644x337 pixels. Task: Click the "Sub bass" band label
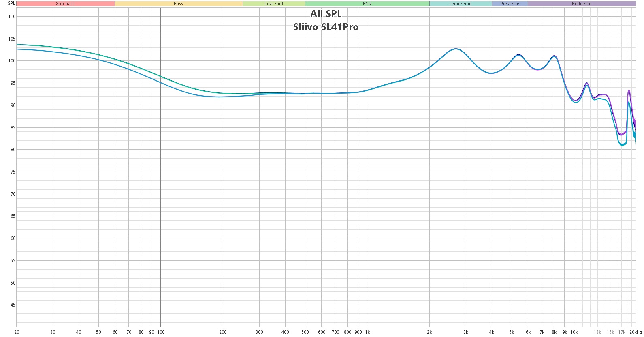[65, 4]
